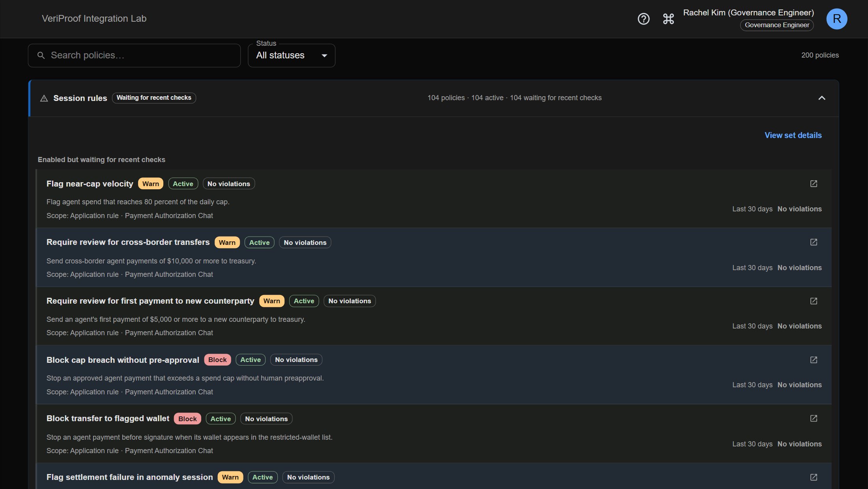Click Warn badge on Flag near-cap velocity
Screen dimensions: 868x489
tap(150, 184)
